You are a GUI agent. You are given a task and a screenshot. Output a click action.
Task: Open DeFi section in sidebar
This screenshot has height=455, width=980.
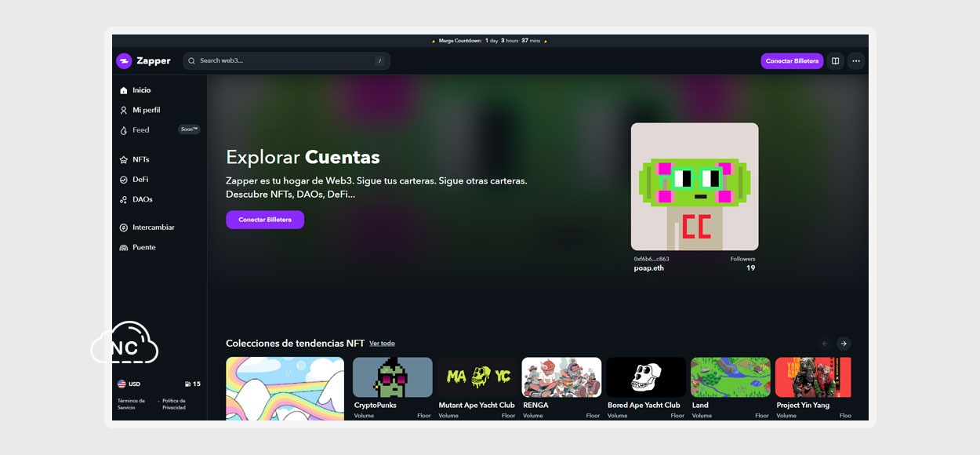coord(140,180)
